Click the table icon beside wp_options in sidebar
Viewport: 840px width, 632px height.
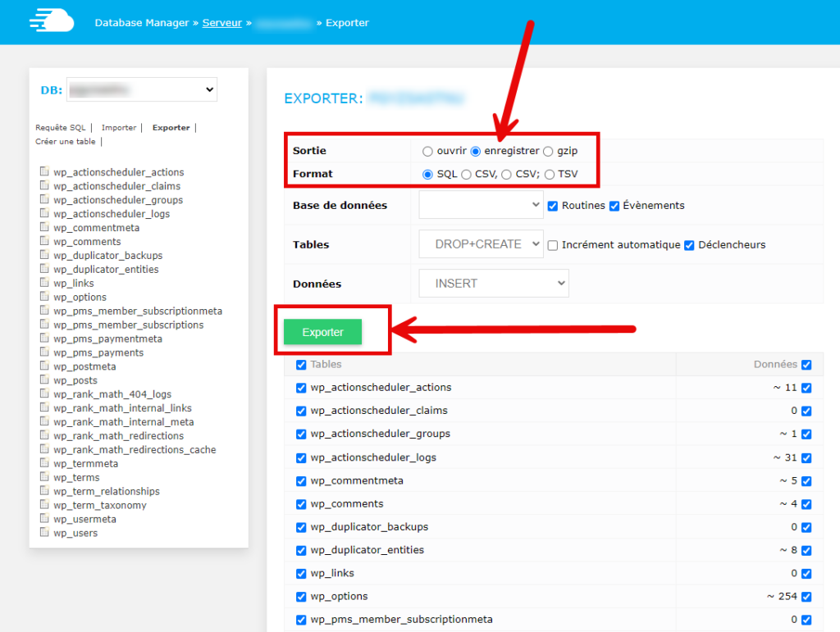click(x=44, y=297)
